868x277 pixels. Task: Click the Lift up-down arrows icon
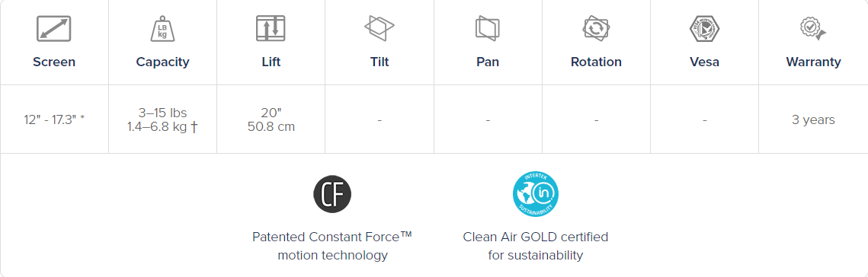pyautogui.click(x=271, y=28)
